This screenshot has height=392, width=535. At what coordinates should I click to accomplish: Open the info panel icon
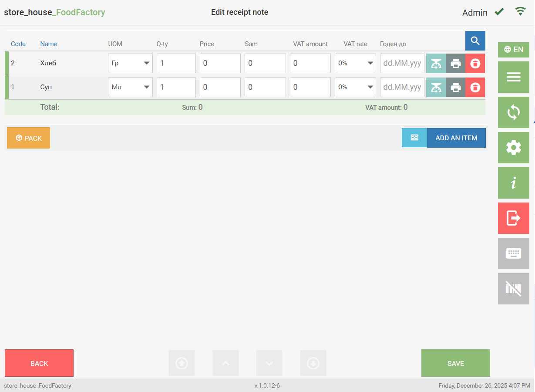tap(513, 183)
